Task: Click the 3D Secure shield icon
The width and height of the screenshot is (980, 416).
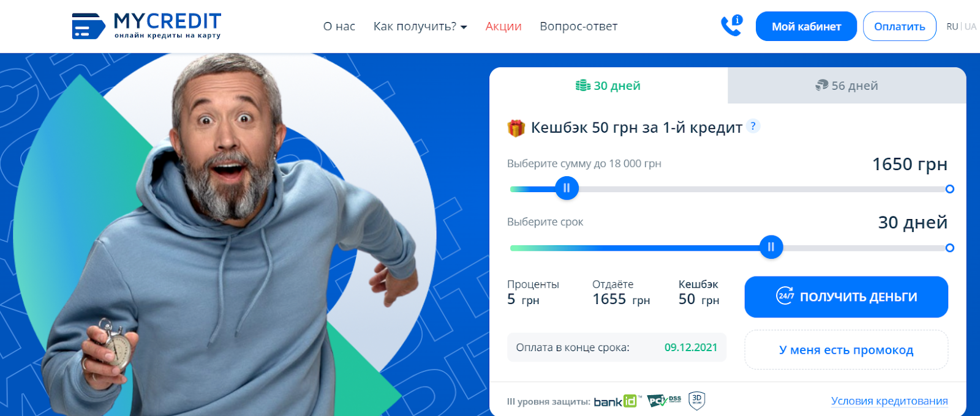Action: [x=697, y=401]
